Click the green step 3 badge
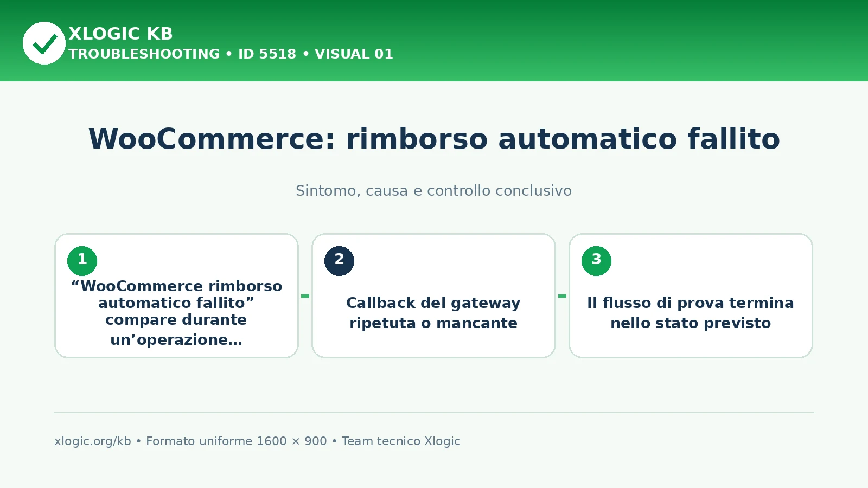Viewport: 868px width, 488px height. point(596,261)
